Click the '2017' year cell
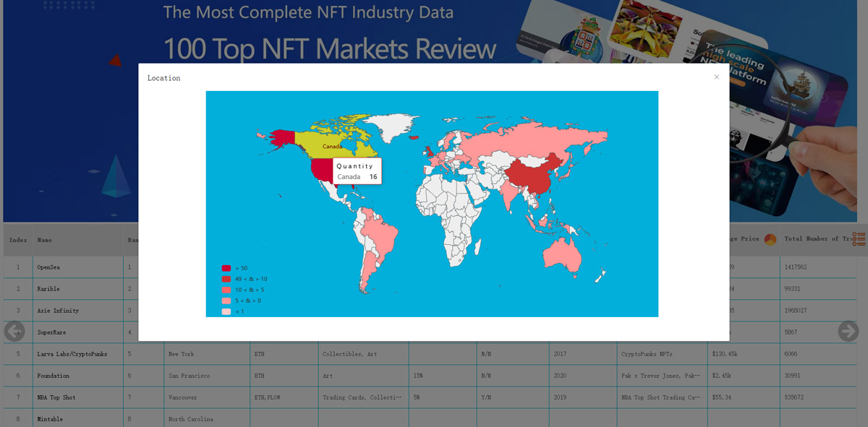 (583, 354)
